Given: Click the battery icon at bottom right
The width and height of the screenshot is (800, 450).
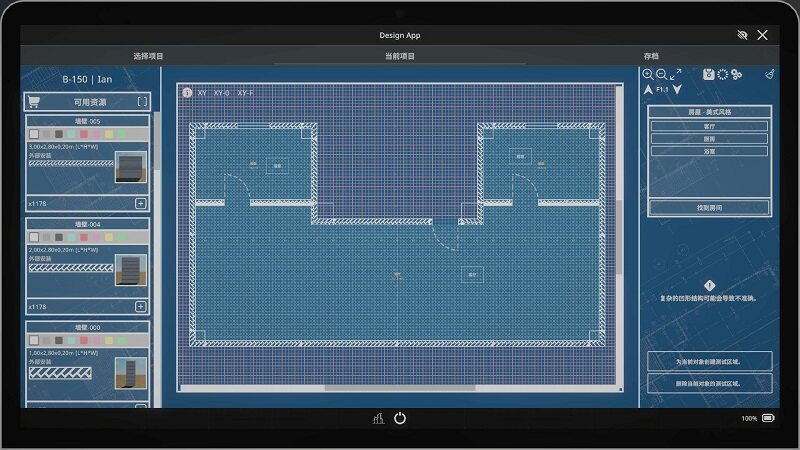Looking at the screenshot, I should click(x=768, y=418).
